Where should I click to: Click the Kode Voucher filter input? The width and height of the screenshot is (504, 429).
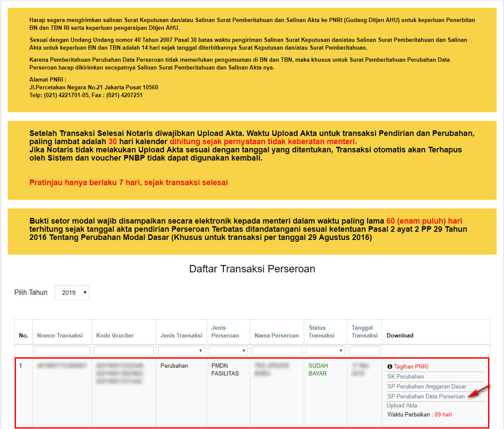click(124, 351)
